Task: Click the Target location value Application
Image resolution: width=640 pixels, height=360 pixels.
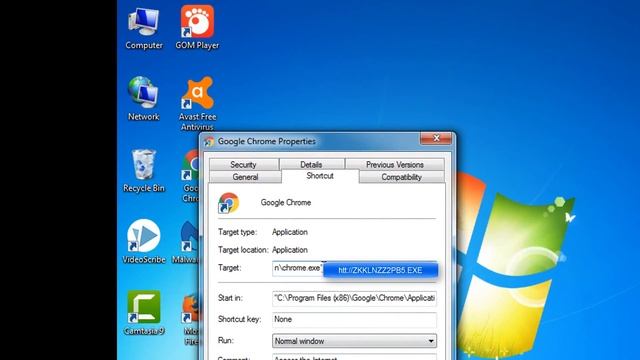Action: pyautogui.click(x=290, y=250)
